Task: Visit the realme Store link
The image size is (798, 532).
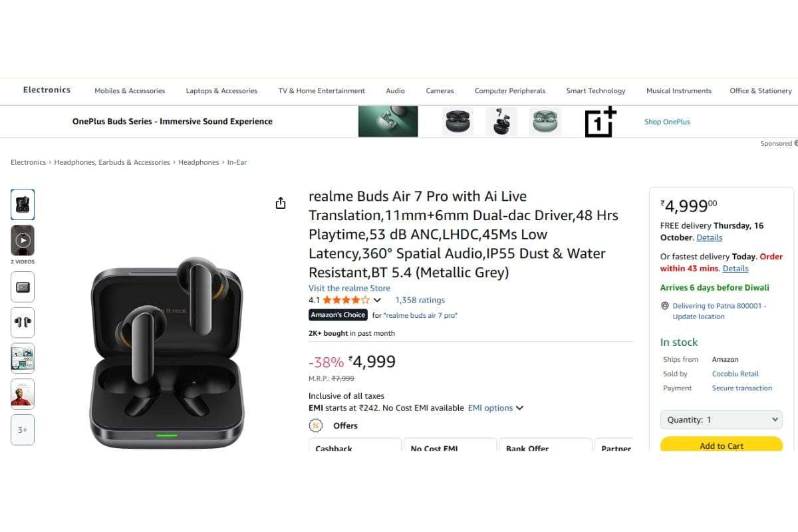Action: [349, 288]
